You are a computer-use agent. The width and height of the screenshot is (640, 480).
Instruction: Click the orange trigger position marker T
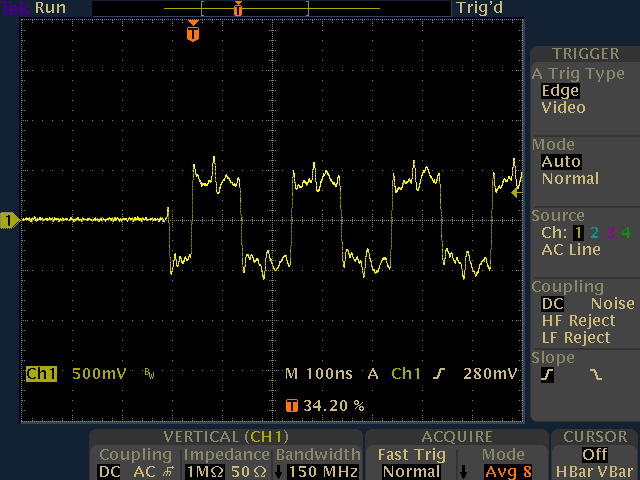click(x=193, y=34)
